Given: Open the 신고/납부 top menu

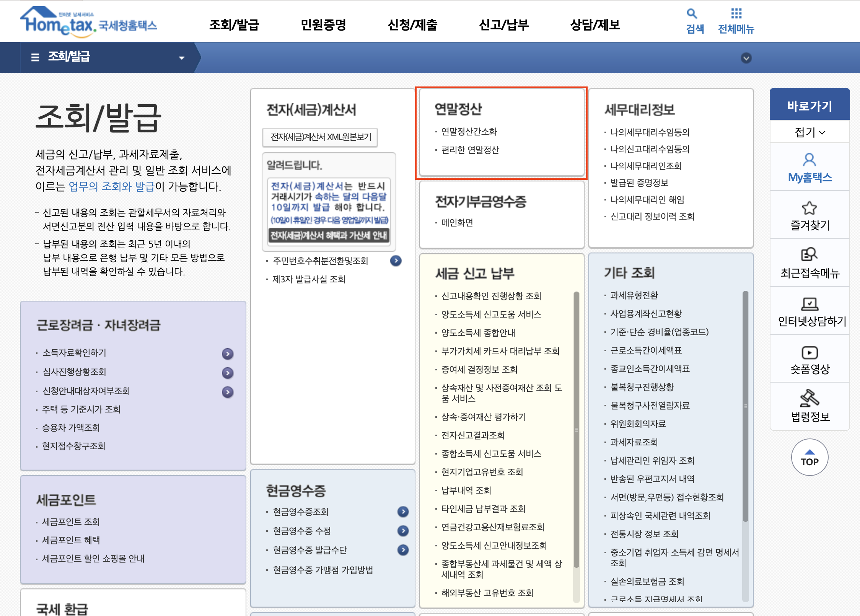Looking at the screenshot, I should [503, 25].
